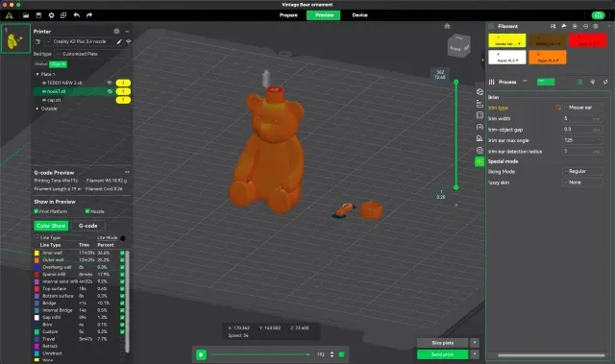
Task: Click the Slice plate button
Action: (x=442, y=343)
